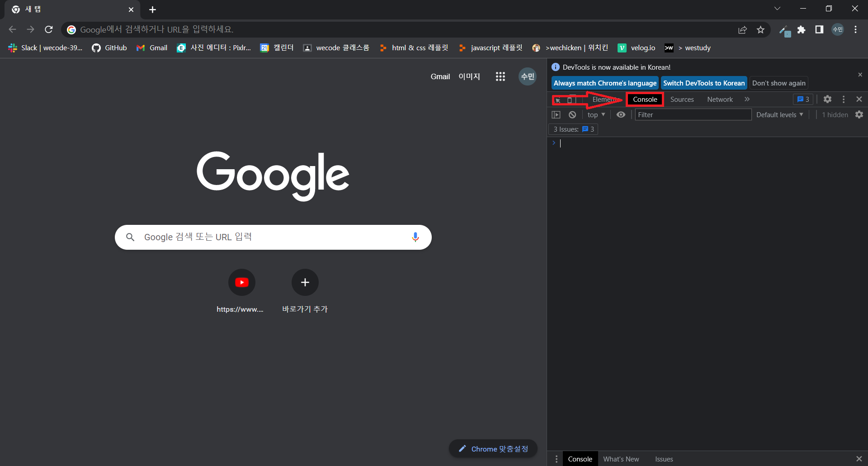868x466 pixels.
Task: Open the Extensions puzzle icon
Action: coord(802,30)
